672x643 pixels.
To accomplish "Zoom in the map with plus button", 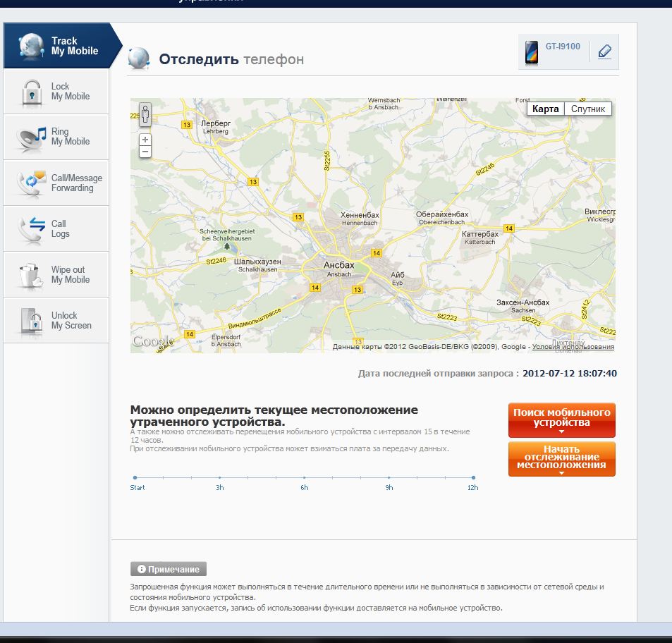I will coord(145,140).
